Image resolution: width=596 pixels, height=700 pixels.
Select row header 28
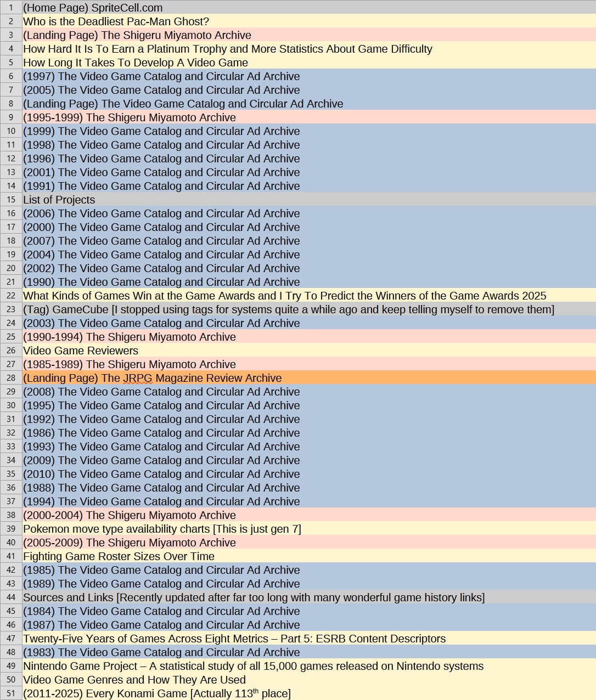coord(11,378)
